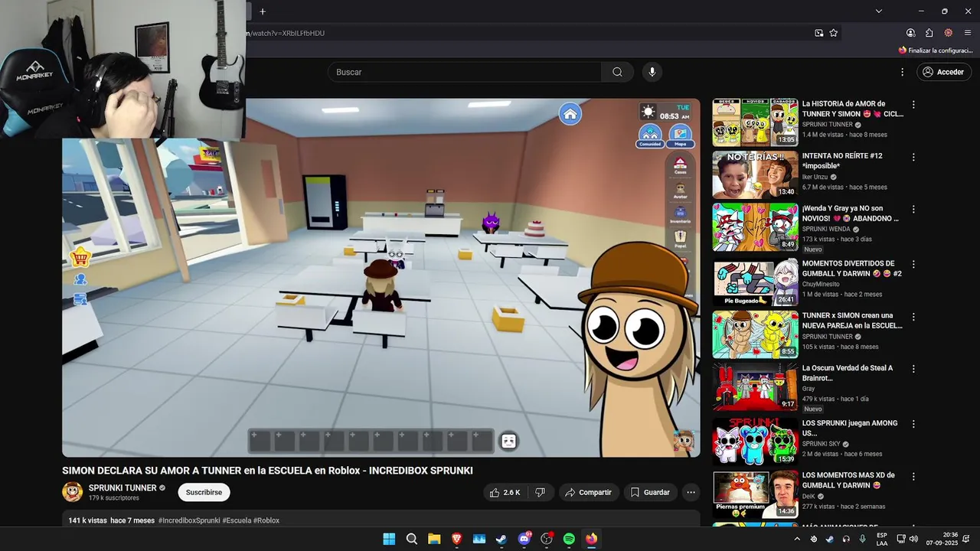This screenshot has width=980, height=551.
Task: Open Finalizar la configuración bookmark
Action: click(936, 51)
